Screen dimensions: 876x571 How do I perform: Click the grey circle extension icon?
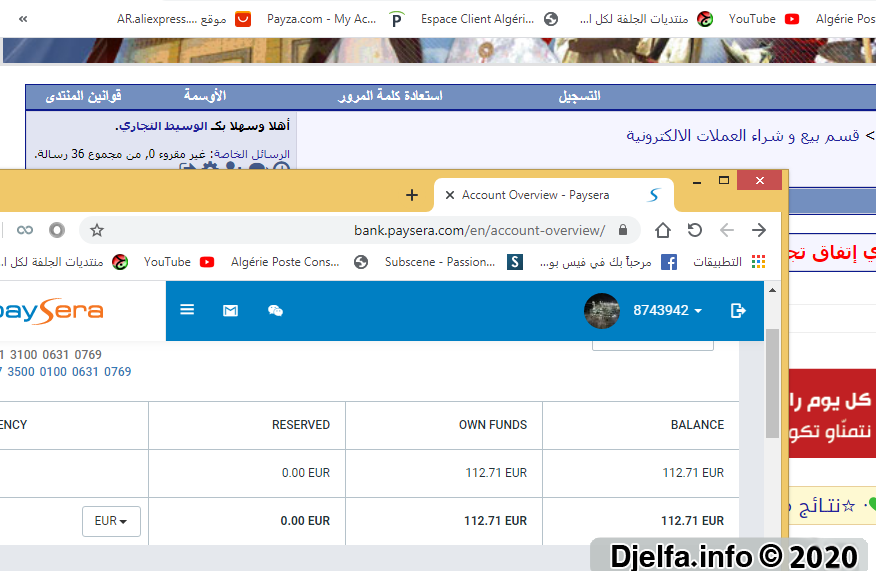57,230
